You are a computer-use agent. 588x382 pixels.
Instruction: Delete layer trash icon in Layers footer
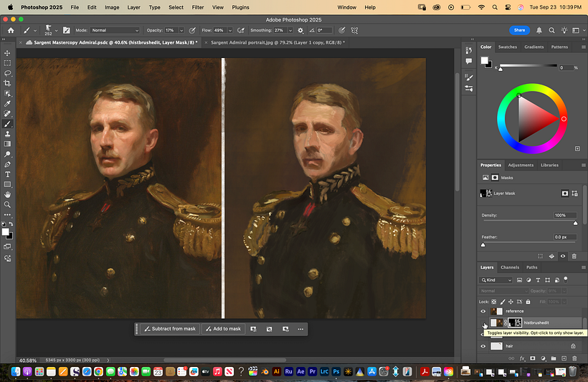[x=574, y=358]
